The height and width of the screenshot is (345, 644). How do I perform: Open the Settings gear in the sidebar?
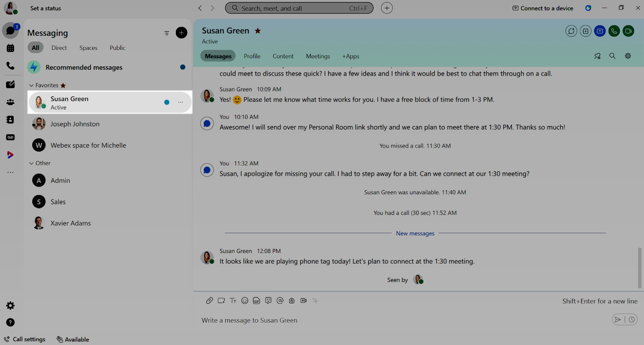pyautogui.click(x=10, y=306)
